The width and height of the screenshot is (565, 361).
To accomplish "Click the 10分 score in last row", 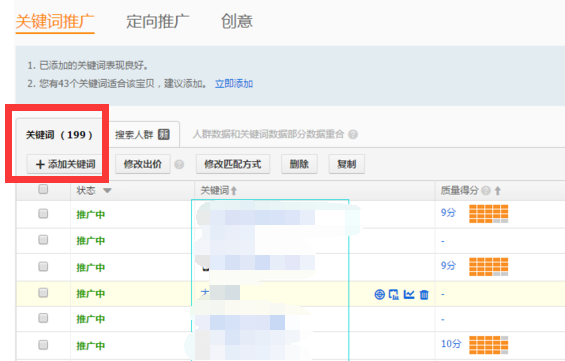I will (451, 344).
